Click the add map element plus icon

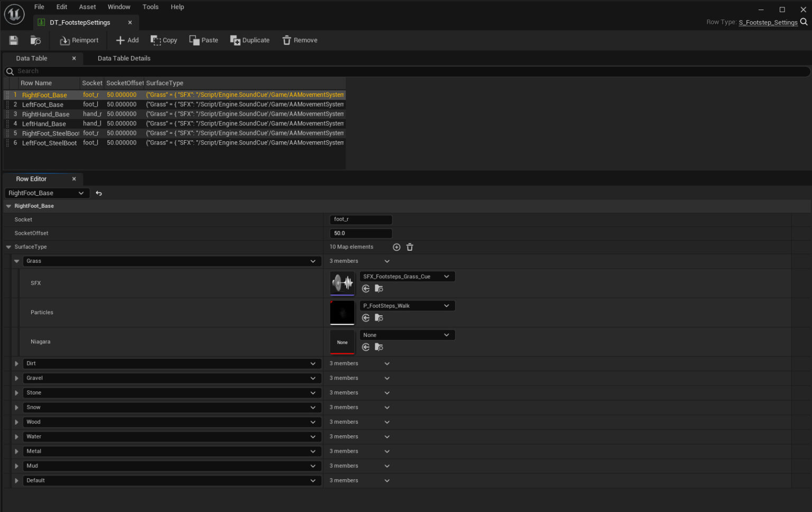click(396, 247)
